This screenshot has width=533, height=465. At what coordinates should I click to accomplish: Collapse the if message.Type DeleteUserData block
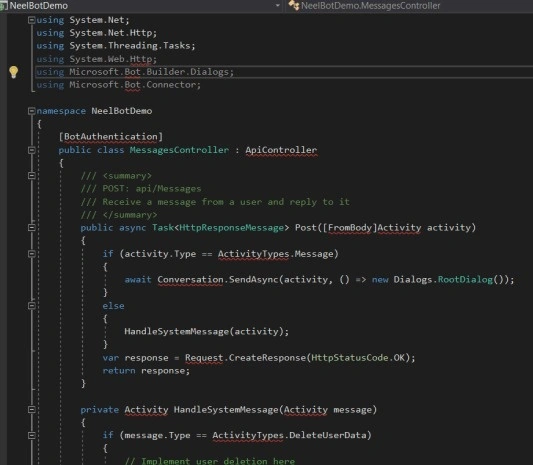32,435
